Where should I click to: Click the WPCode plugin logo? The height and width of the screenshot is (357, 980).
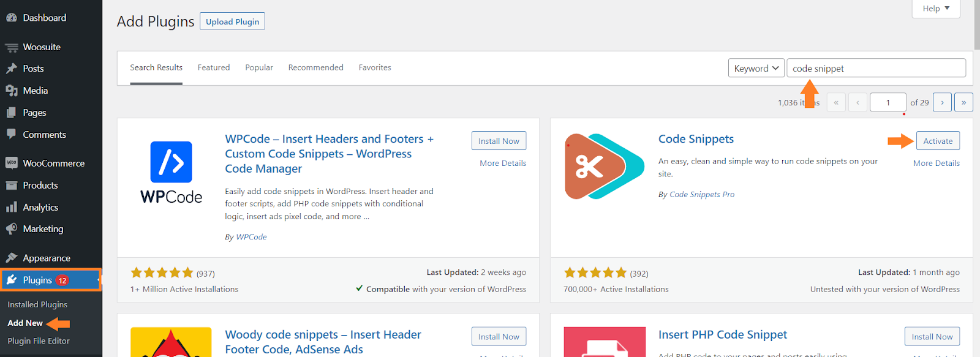(171, 173)
